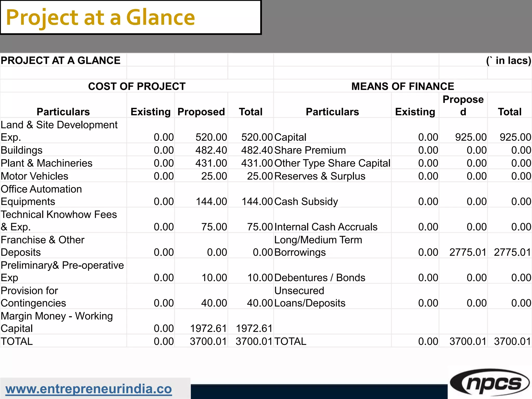
Task: Click the 'Long/Medium Term Borrowings' label
Action: click(318, 246)
